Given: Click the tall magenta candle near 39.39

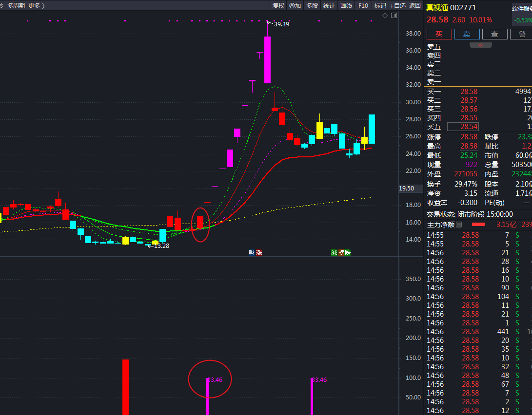Looking at the screenshot, I should coord(267,59).
